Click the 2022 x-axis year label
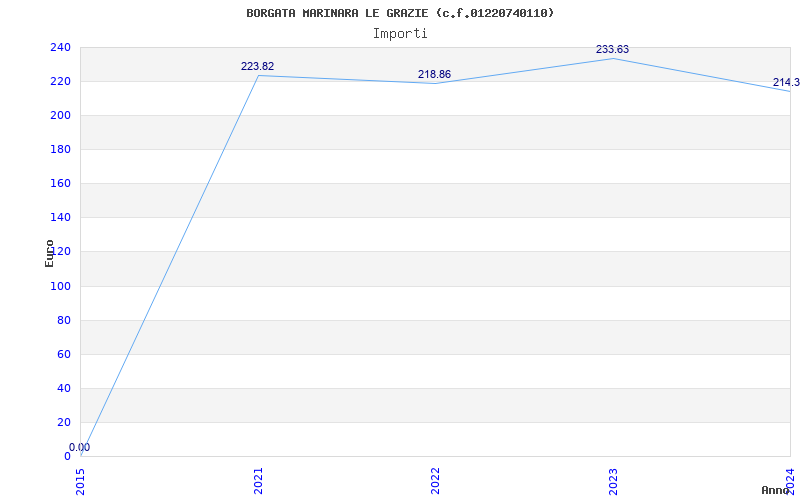Screen dimensions: 800x500 point(435,481)
